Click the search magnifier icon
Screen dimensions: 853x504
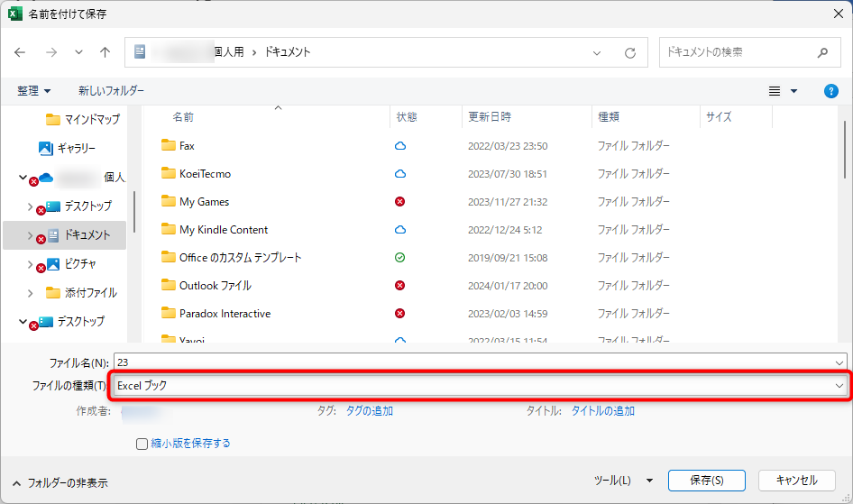point(822,52)
